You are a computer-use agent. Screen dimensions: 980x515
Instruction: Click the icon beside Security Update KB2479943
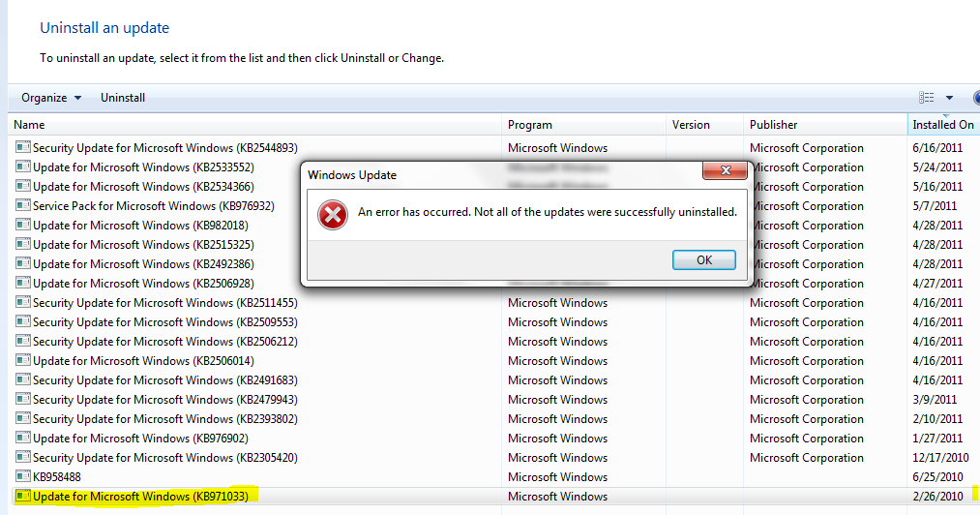point(22,400)
